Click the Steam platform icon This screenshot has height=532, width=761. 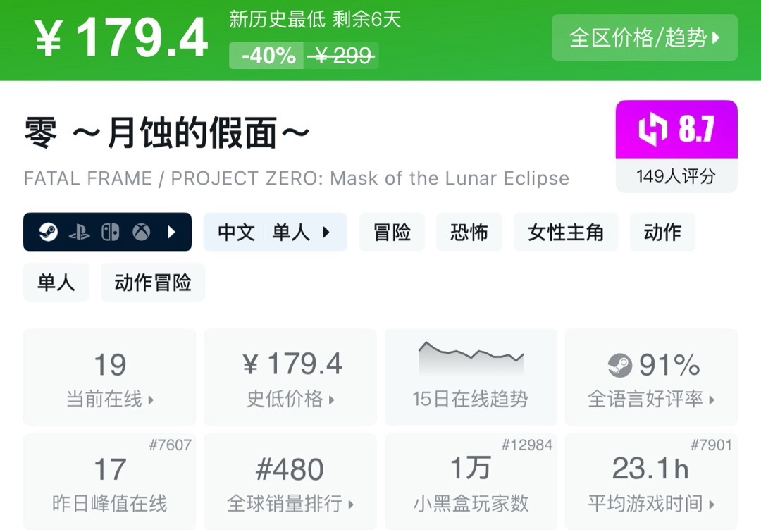click(x=48, y=232)
